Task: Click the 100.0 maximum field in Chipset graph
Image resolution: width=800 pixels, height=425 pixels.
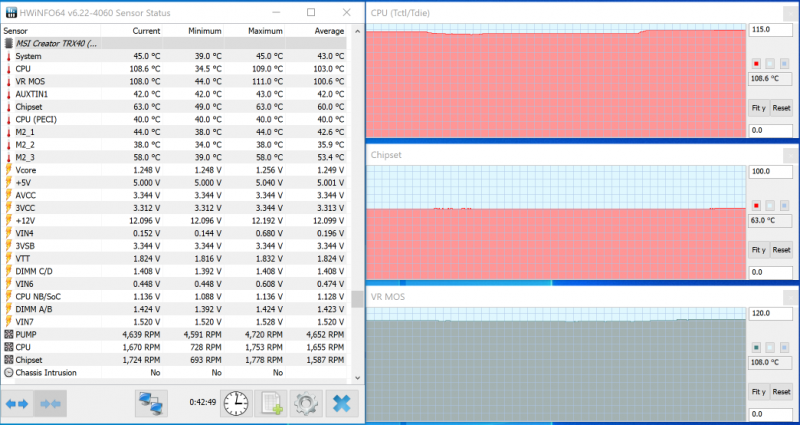Action: click(770, 171)
